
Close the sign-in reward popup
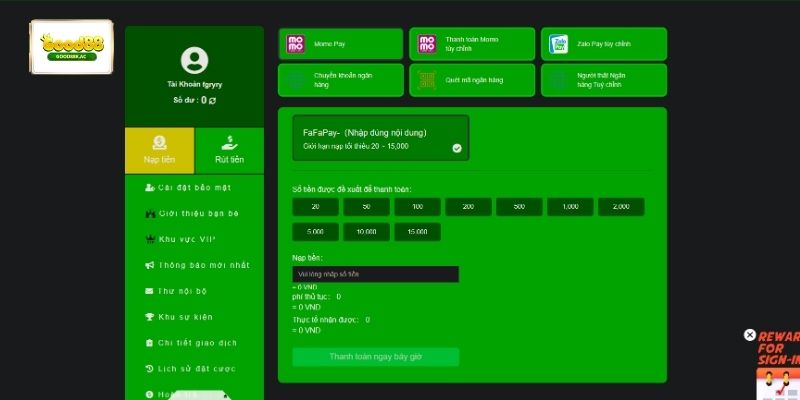pyautogui.click(x=750, y=335)
